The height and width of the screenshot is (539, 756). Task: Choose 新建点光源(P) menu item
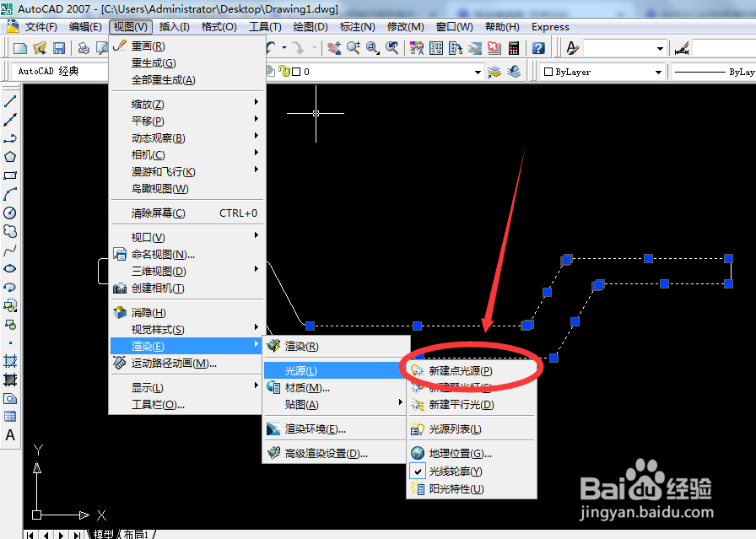point(472,371)
